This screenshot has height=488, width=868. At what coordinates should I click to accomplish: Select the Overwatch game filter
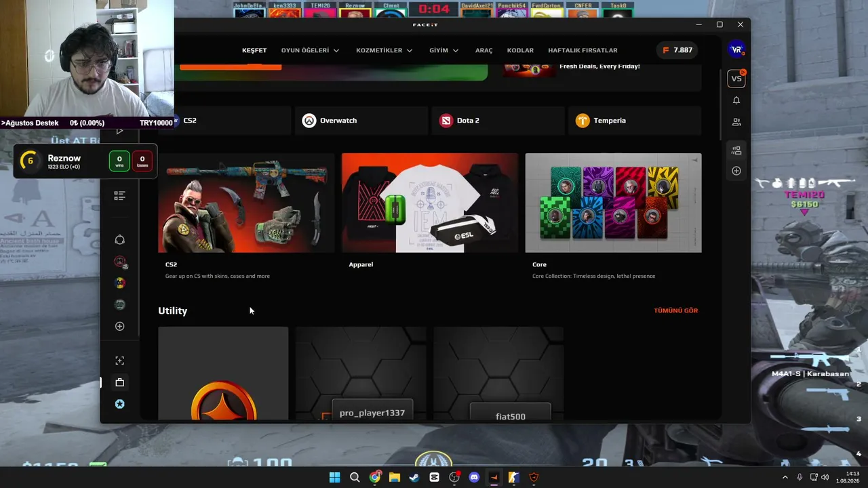coord(363,121)
